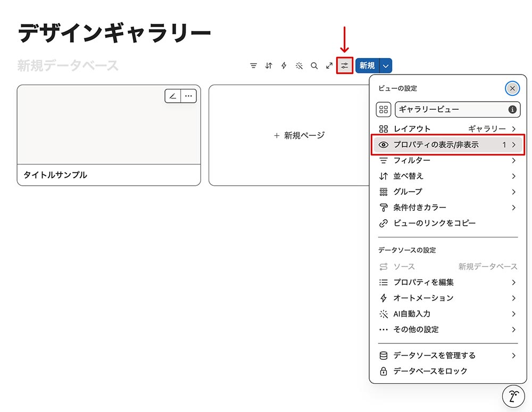The width and height of the screenshot is (532, 412).
Task: Open the レイアウト menu row
Action: point(448,129)
